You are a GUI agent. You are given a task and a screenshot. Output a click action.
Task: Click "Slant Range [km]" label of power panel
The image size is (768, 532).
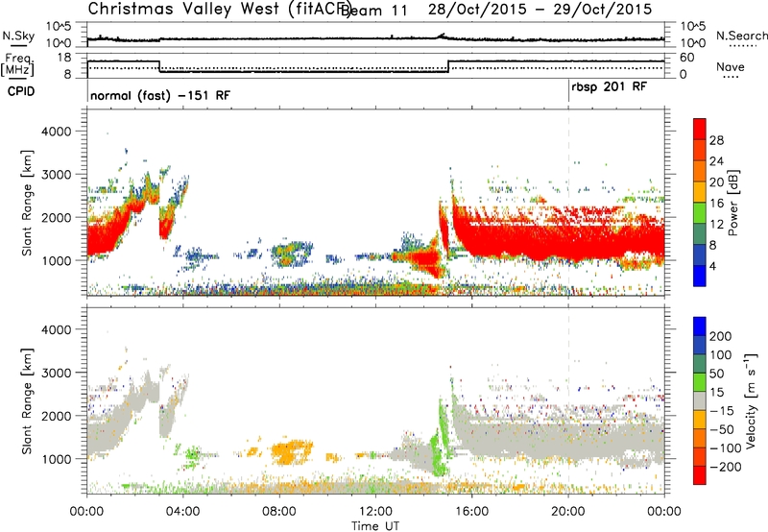(x=27, y=203)
